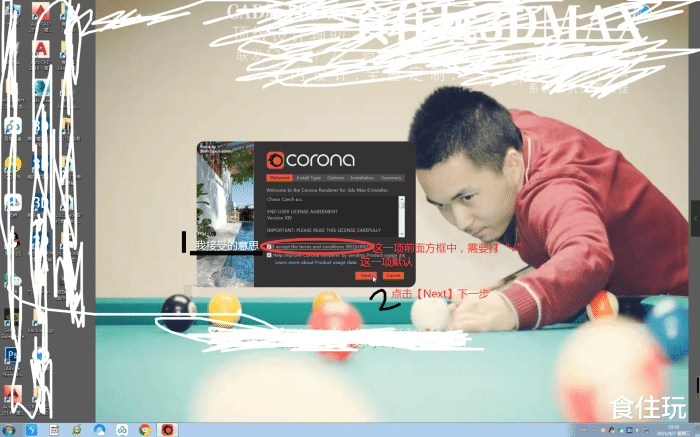Open the green round icon on the taskbar
The image size is (700, 437).
point(77,430)
